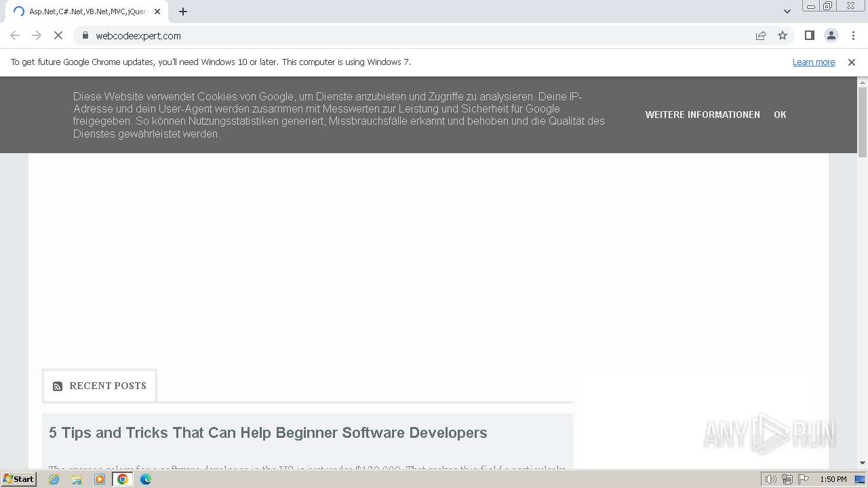This screenshot has width=868, height=488.
Task: Click the 1:50 PM system clock
Action: [x=833, y=479]
